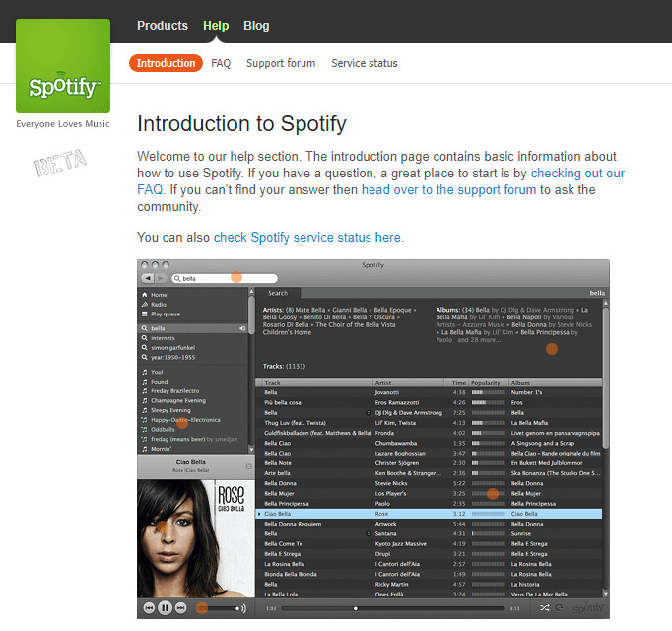Click the Home house icon in sidebar
Viewport: 672px width, 631px height.
pyautogui.click(x=145, y=295)
